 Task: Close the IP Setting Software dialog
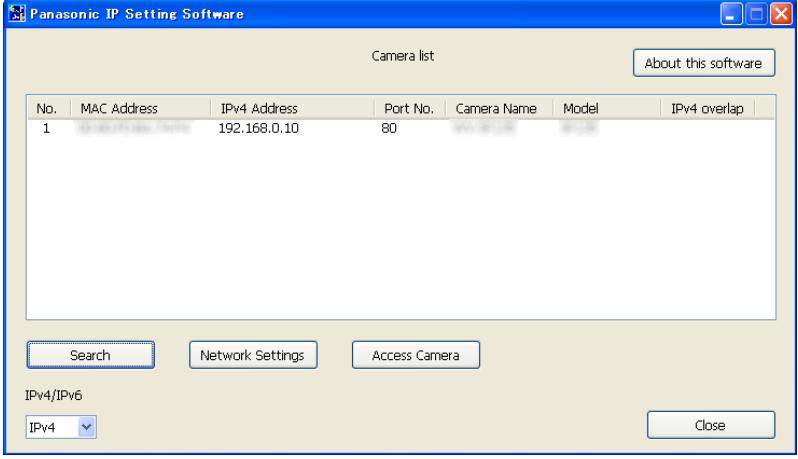(711, 425)
